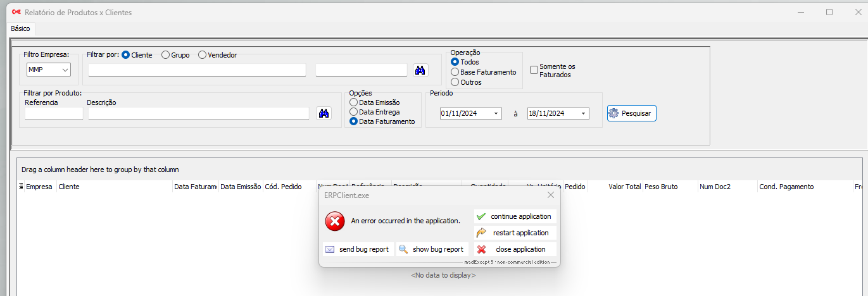Switch to Básico tab

pos(20,28)
